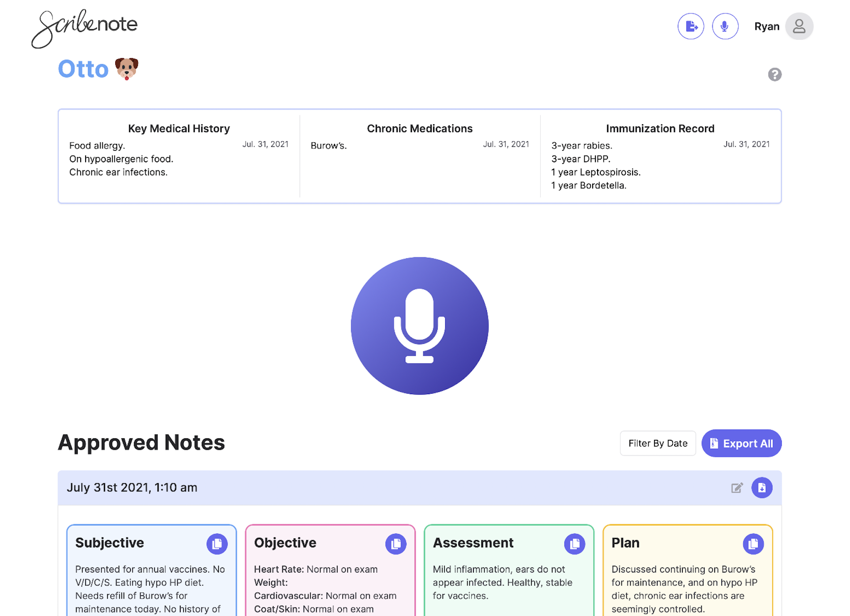Click the Plan card title
Screen dimensions: 850x616
(625, 543)
